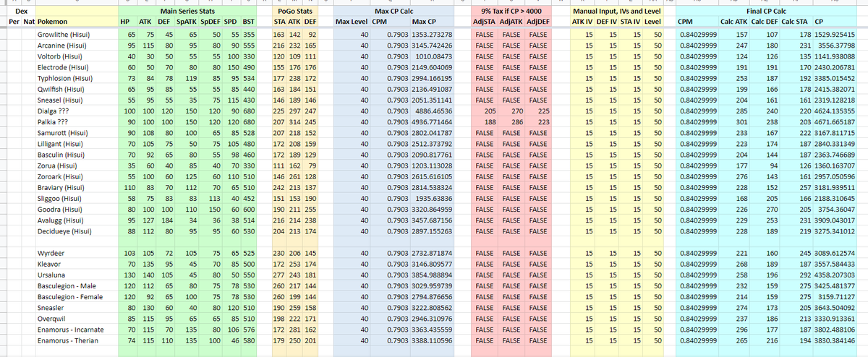
Task: Click the "SPD" column header
Action: pyautogui.click(x=231, y=22)
